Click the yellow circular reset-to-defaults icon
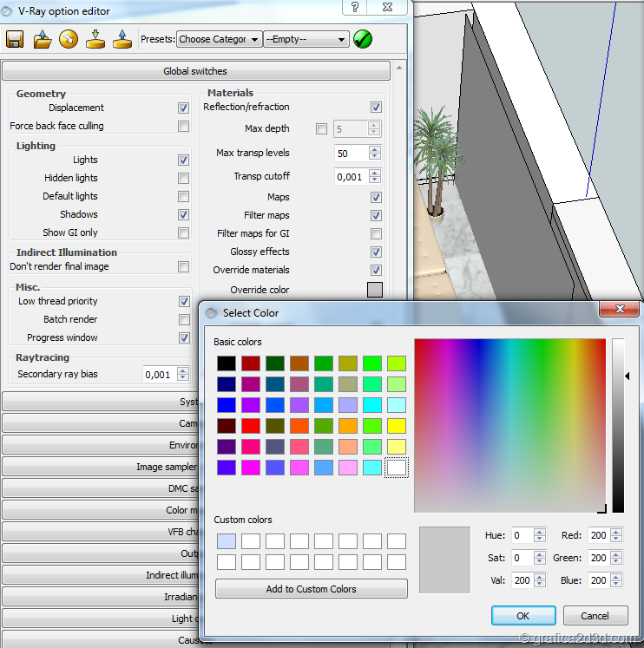 (x=69, y=39)
